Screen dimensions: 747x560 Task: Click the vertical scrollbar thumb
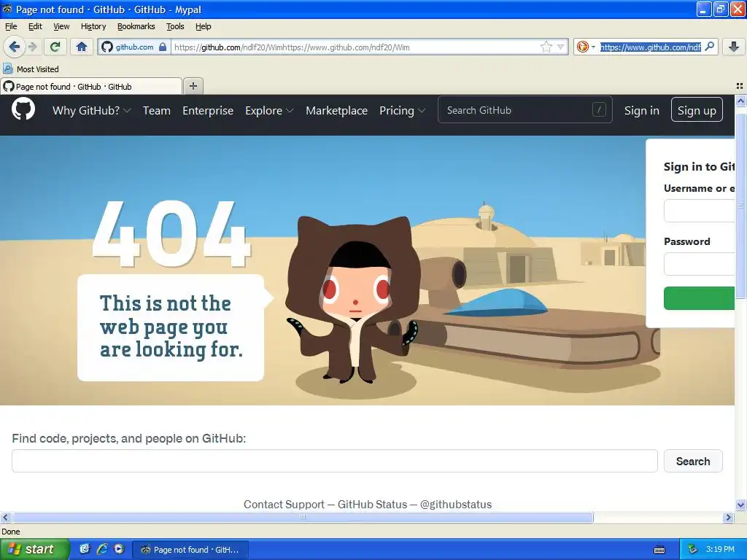click(x=740, y=205)
